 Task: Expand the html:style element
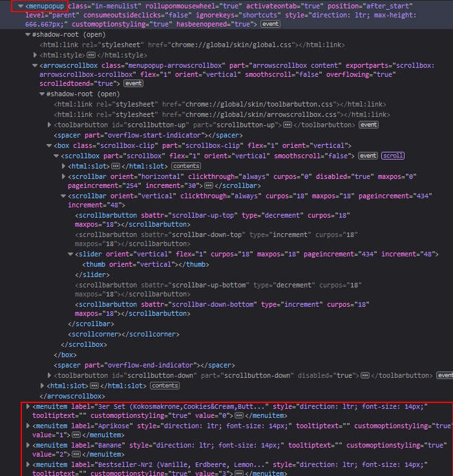pos(35,56)
